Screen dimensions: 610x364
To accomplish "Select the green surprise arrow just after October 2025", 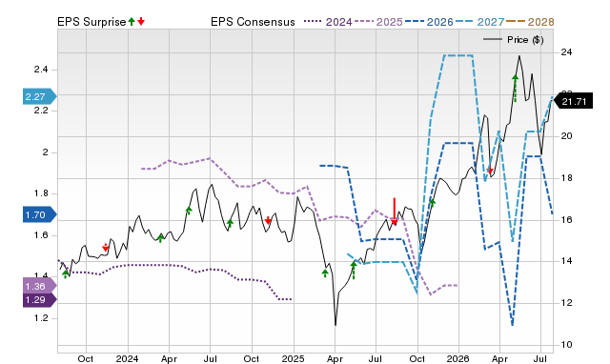I will [432, 202].
